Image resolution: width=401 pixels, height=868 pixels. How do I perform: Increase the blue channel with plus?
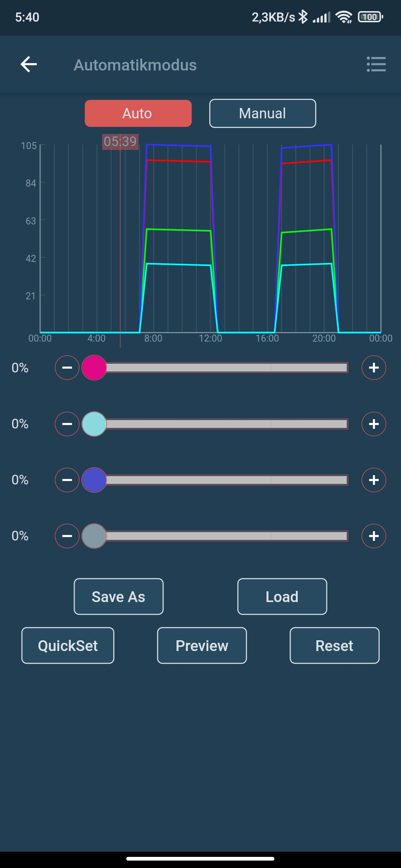click(374, 480)
